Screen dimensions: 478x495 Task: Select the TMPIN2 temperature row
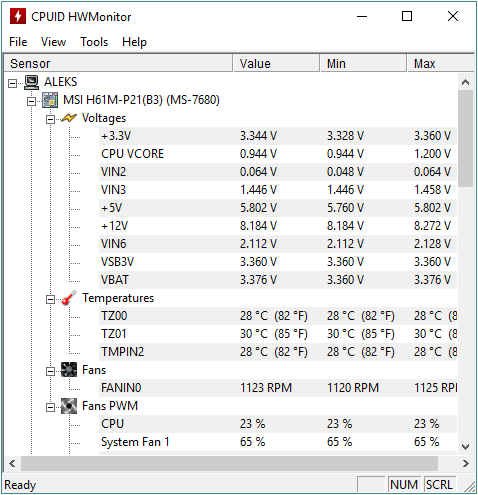(278, 352)
